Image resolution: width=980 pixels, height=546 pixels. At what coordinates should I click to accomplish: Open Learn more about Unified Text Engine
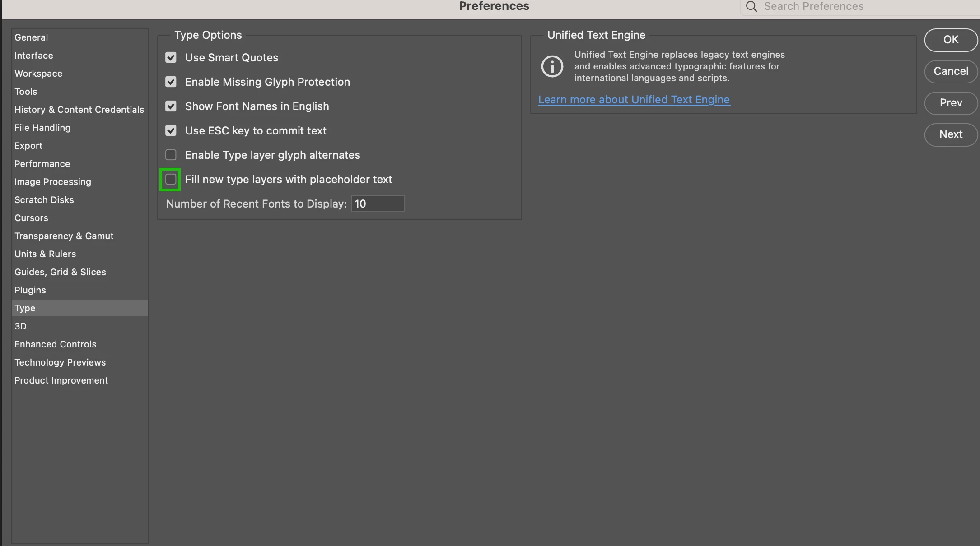[x=634, y=100]
